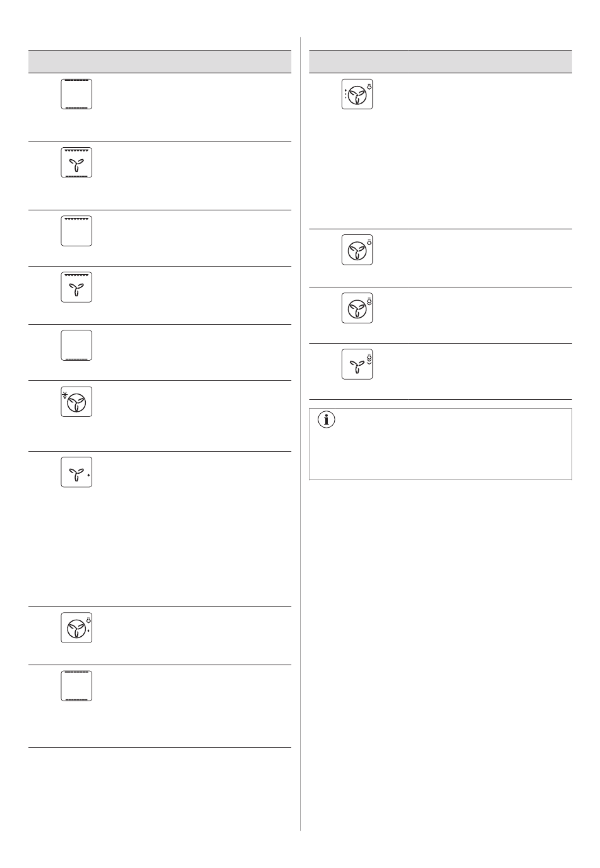Click inside the bordered information note box
The width and height of the screenshot is (600, 868).
point(440,444)
